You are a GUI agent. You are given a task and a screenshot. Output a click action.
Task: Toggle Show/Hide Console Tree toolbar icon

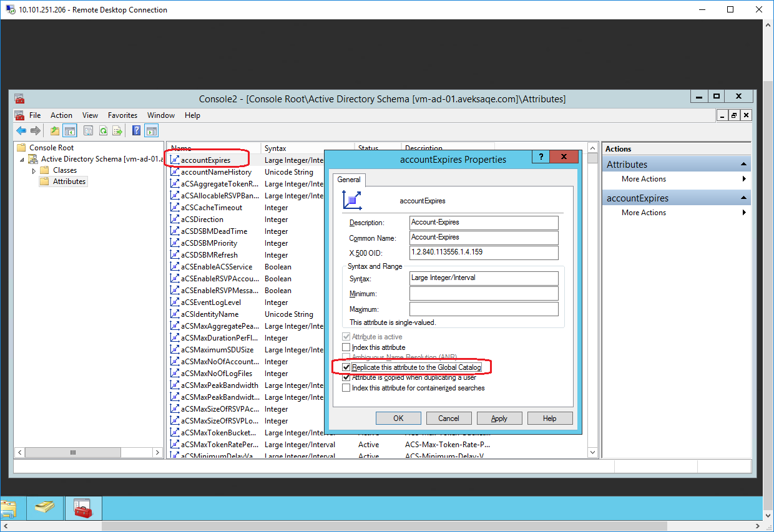69,130
